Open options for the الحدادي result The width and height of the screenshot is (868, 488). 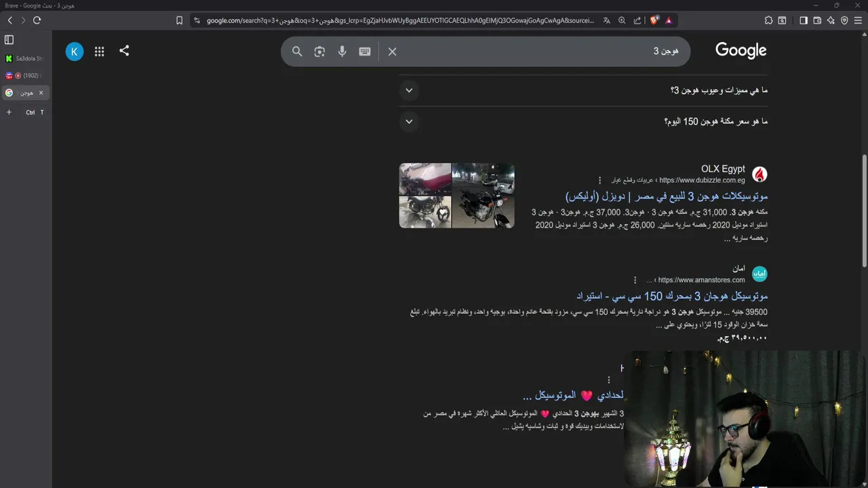pos(608,380)
